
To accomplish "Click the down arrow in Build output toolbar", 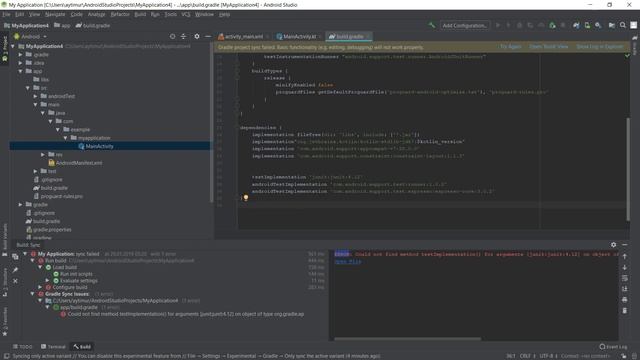I will (625, 267).
